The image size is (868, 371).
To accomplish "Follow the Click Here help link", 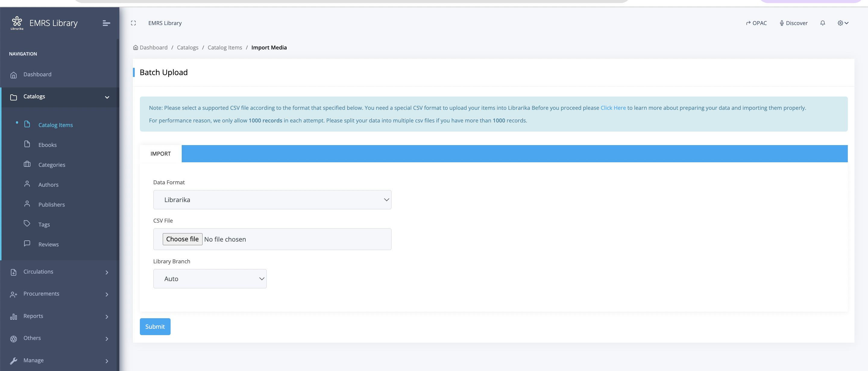I will (x=613, y=108).
